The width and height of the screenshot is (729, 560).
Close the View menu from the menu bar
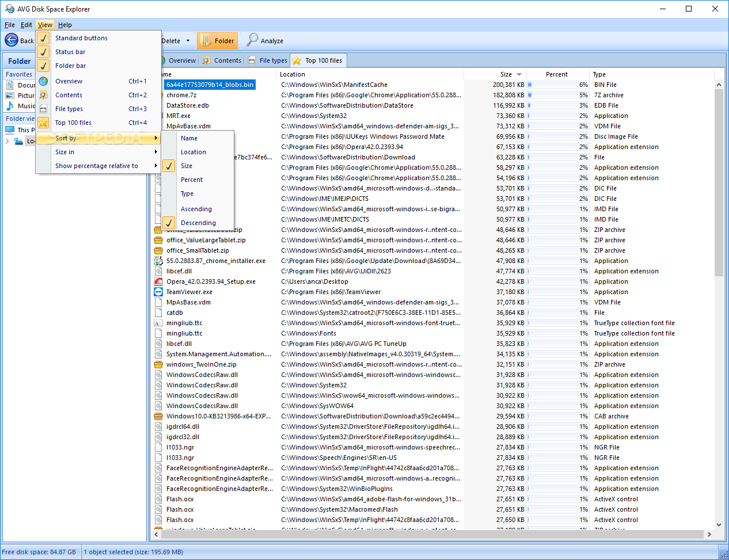(x=45, y=25)
